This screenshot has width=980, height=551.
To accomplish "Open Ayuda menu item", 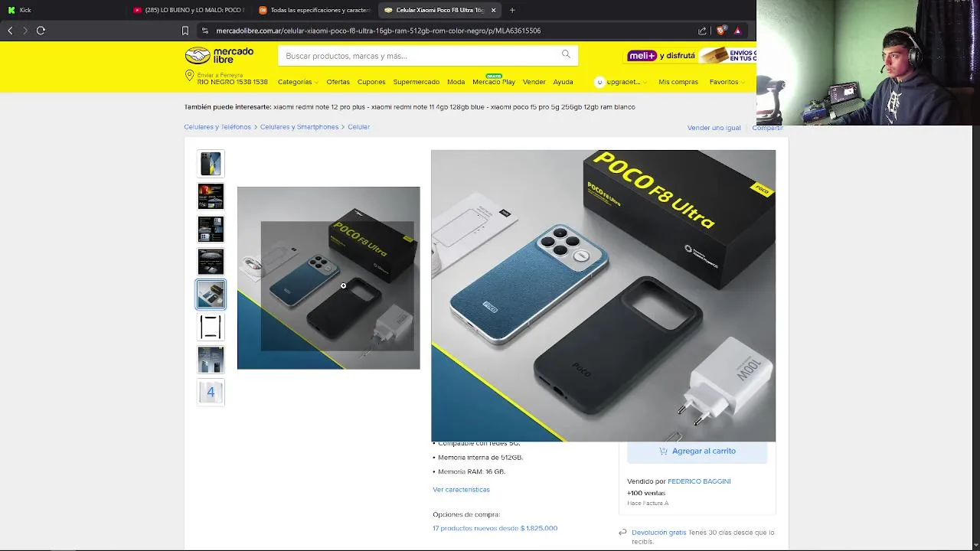I will pyautogui.click(x=563, y=82).
